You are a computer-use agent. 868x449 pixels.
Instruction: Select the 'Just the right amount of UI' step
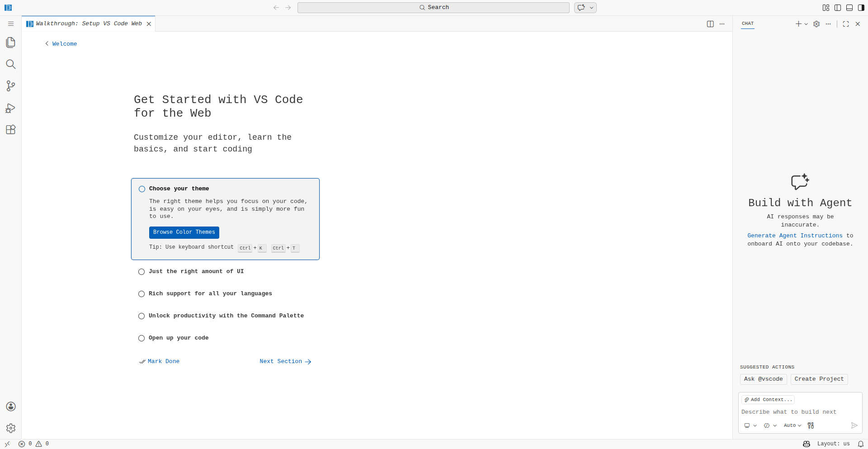[196, 272]
